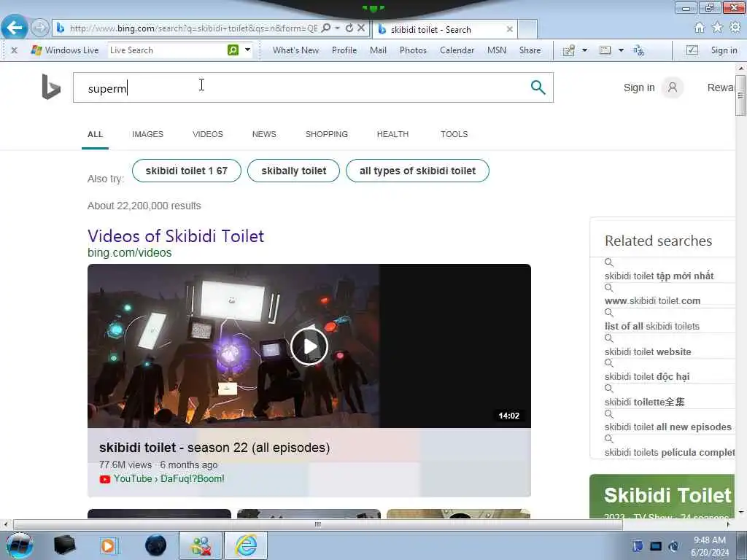Open related search list of all skibidi toilets
Viewport: 747px width, 560px height.
[651, 326]
